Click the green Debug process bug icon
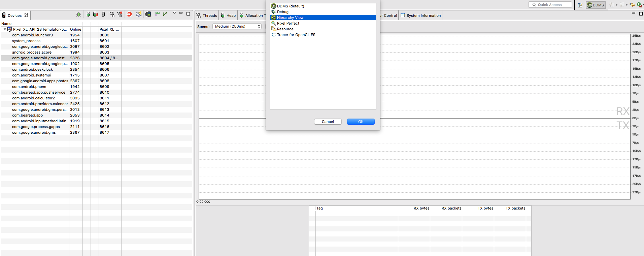Viewport: 644px width, 256px height. tap(78, 14)
